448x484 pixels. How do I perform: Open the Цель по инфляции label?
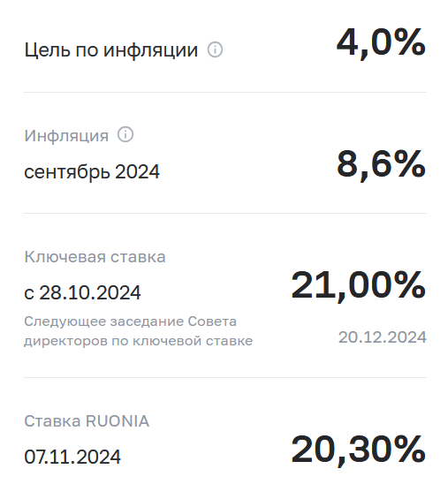point(110,50)
